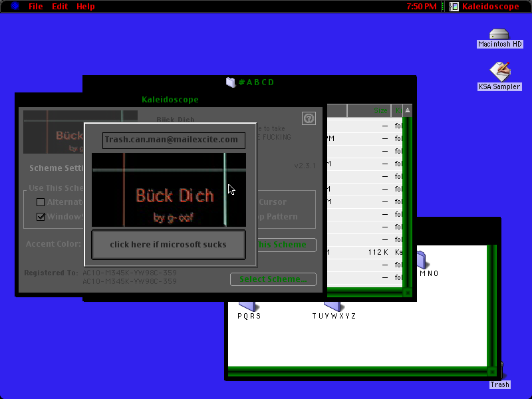Select the KSA Sampler desktop icon

point(499,71)
